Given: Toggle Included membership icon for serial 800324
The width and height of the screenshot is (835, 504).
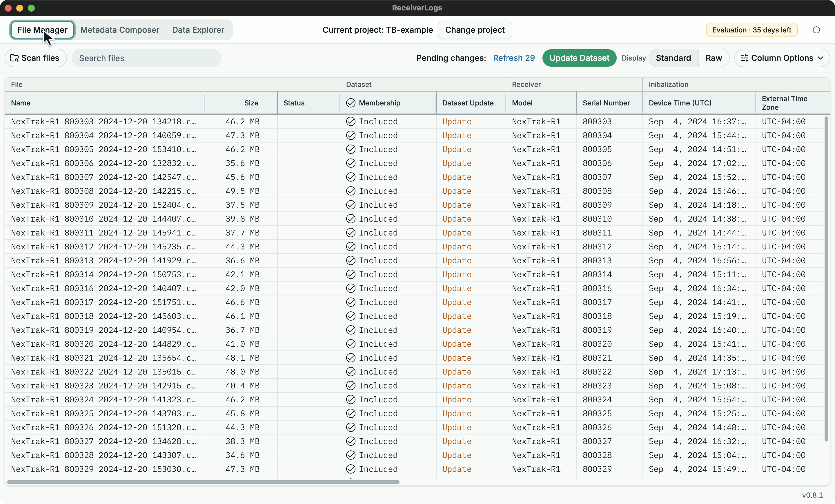Looking at the screenshot, I should pos(351,400).
